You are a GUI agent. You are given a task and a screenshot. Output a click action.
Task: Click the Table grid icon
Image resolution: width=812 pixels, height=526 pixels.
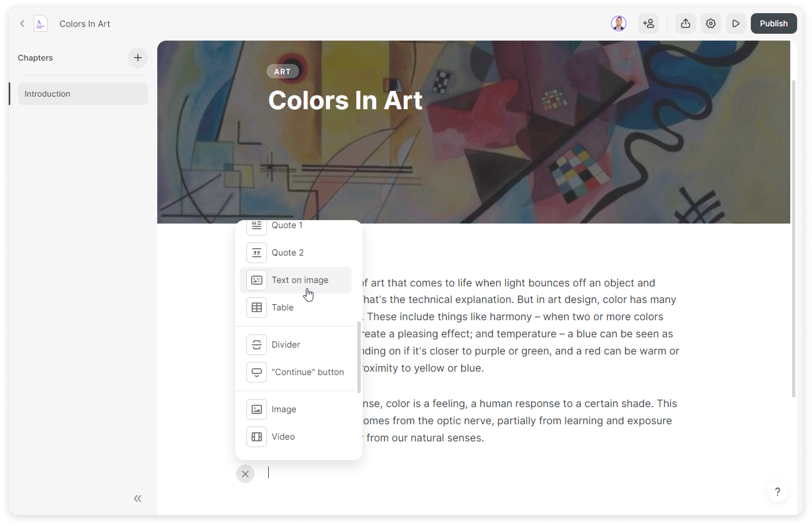tap(256, 307)
